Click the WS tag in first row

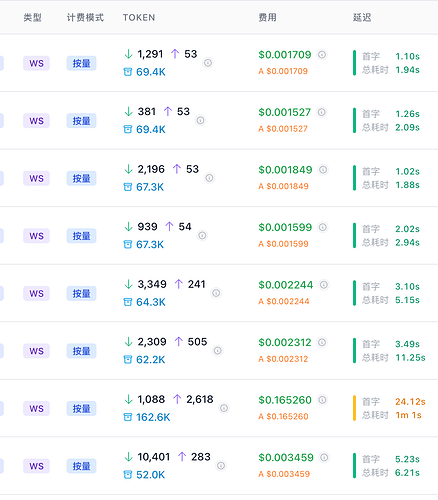(x=36, y=63)
